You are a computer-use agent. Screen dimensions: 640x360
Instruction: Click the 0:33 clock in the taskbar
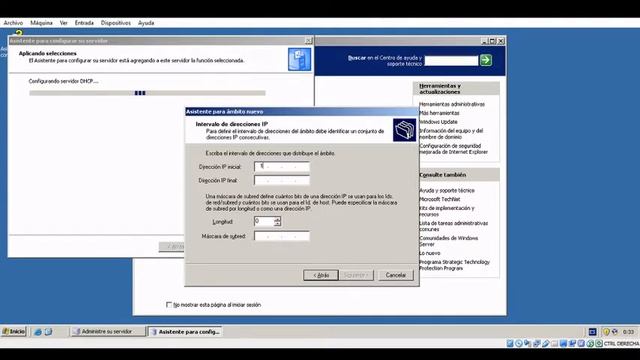point(628,332)
